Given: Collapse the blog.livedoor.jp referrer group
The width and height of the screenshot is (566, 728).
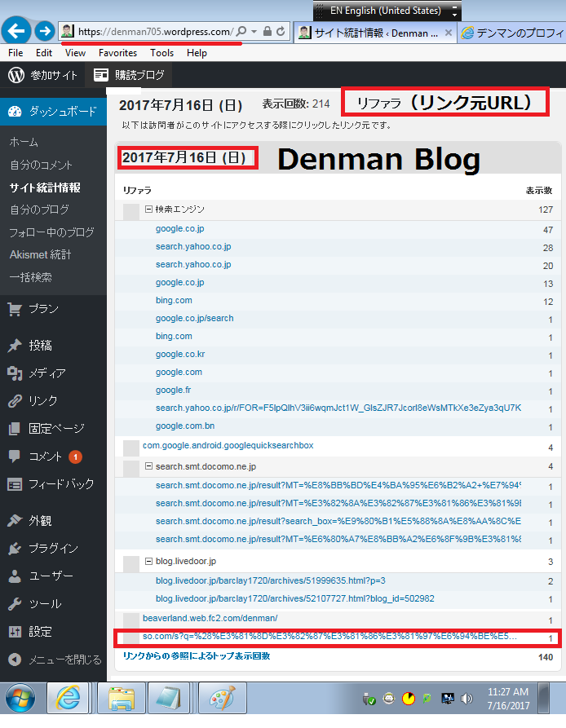Looking at the screenshot, I should coord(148,562).
